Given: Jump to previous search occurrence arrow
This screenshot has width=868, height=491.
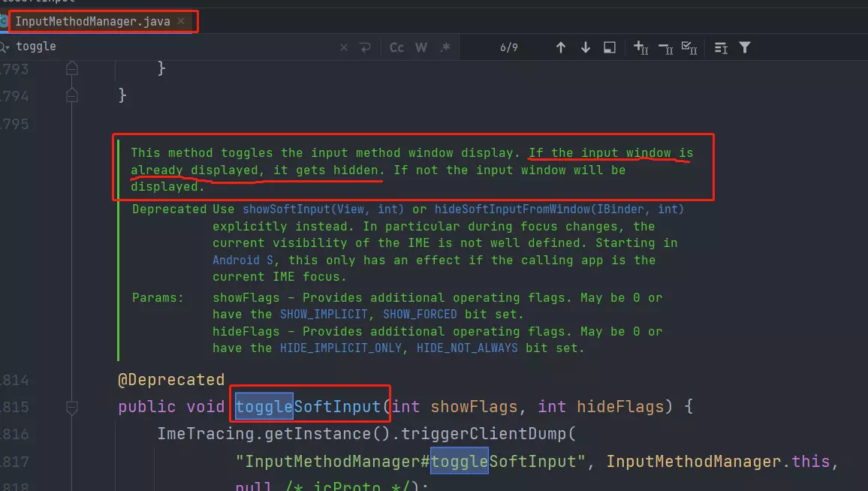Looking at the screenshot, I should click(x=560, y=47).
